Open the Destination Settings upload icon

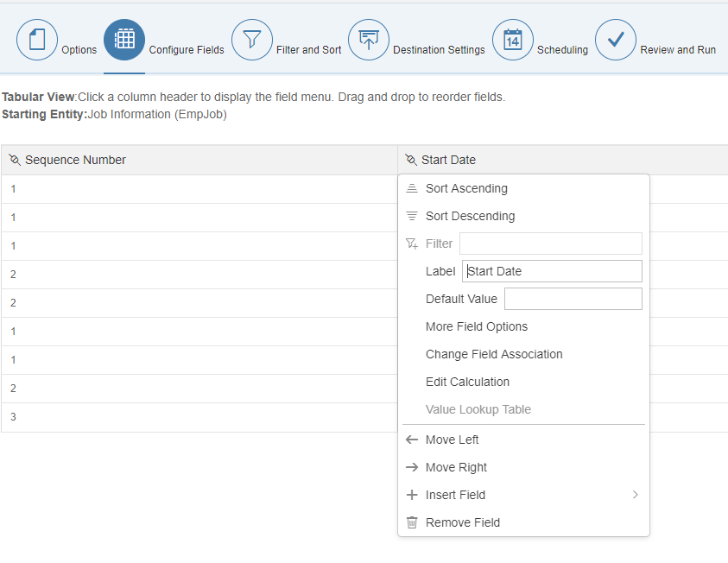point(369,40)
